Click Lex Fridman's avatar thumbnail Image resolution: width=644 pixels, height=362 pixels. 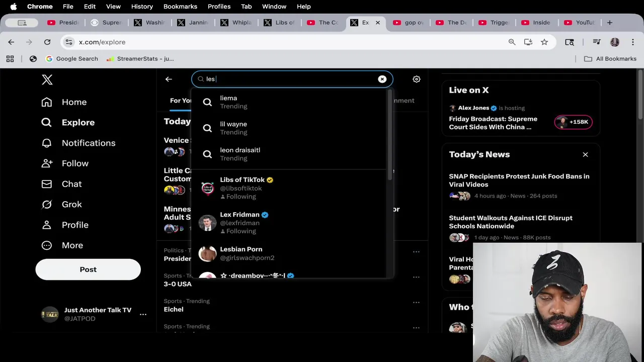coord(207,223)
